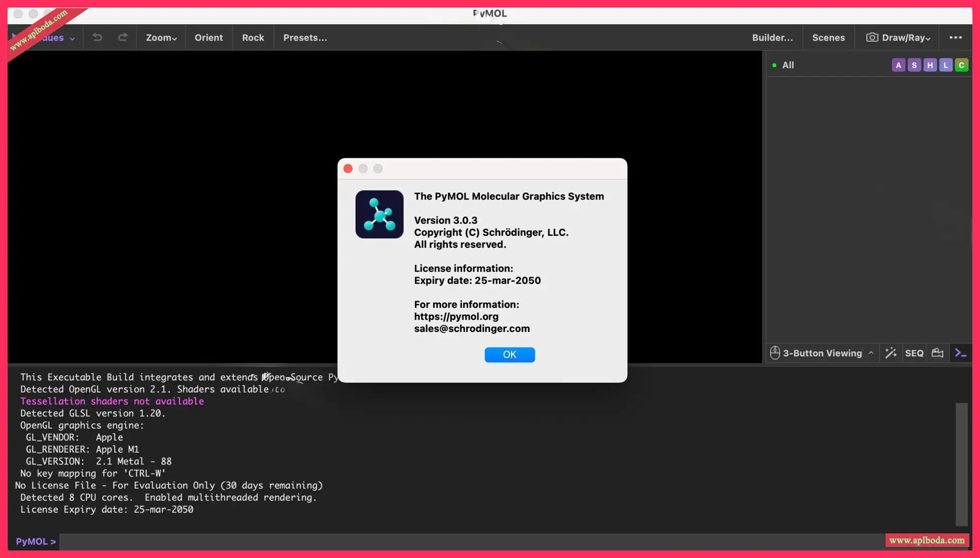
Task: Click the movie camera icon
Action: (937, 353)
